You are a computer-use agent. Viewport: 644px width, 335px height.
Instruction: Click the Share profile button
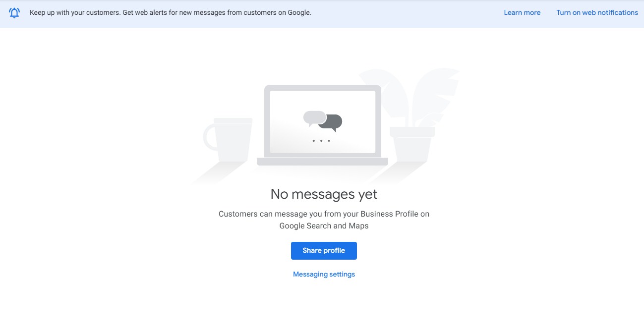324,251
